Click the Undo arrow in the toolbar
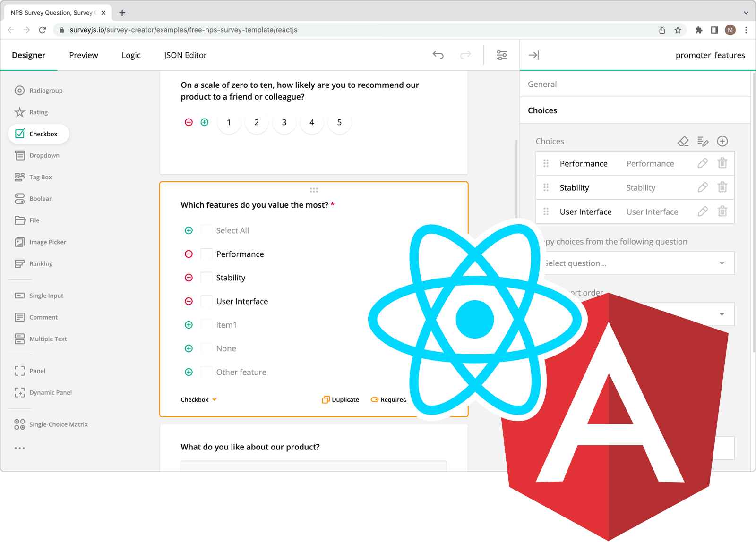The image size is (756, 542). (438, 55)
